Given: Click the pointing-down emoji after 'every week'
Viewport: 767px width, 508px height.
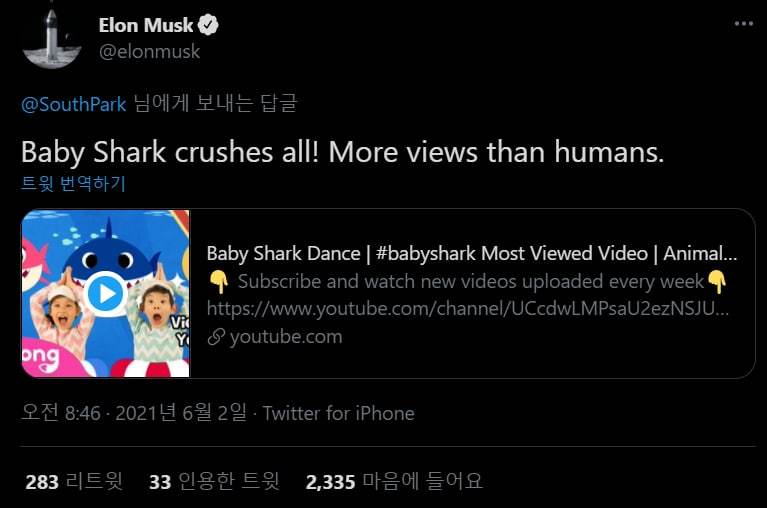Looking at the screenshot, I should 716,281.
